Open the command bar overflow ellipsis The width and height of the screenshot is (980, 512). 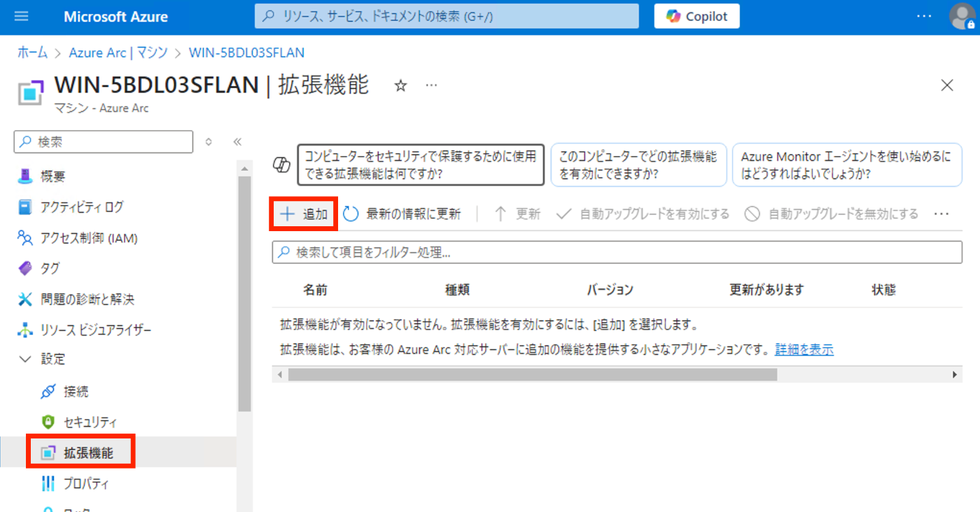click(941, 214)
